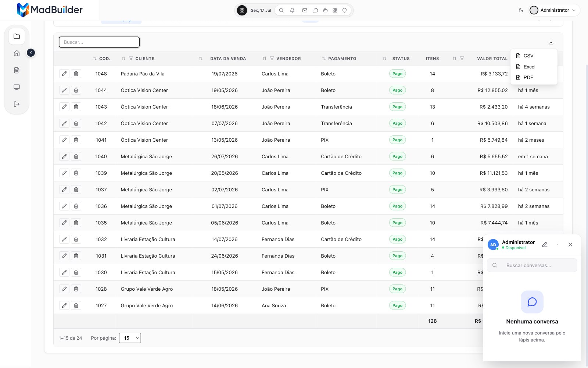Screen dimensions: 588x368
Task: Edit sale 1048 Padaria Pão da Vila
Action: tap(64, 74)
